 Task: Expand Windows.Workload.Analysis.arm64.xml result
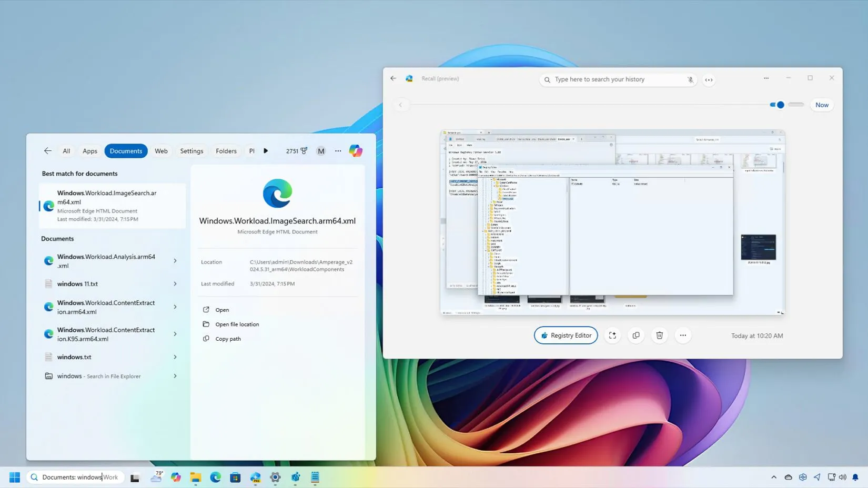pyautogui.click(x=175, y=261)
